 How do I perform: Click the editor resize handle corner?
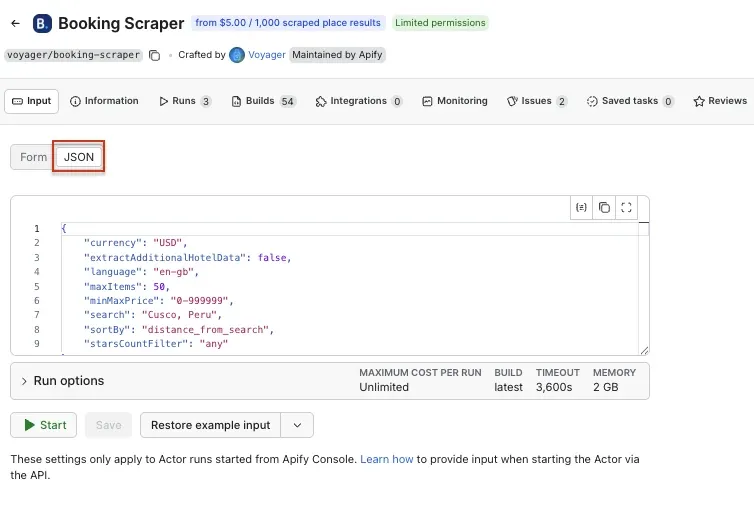coord(644,351)
